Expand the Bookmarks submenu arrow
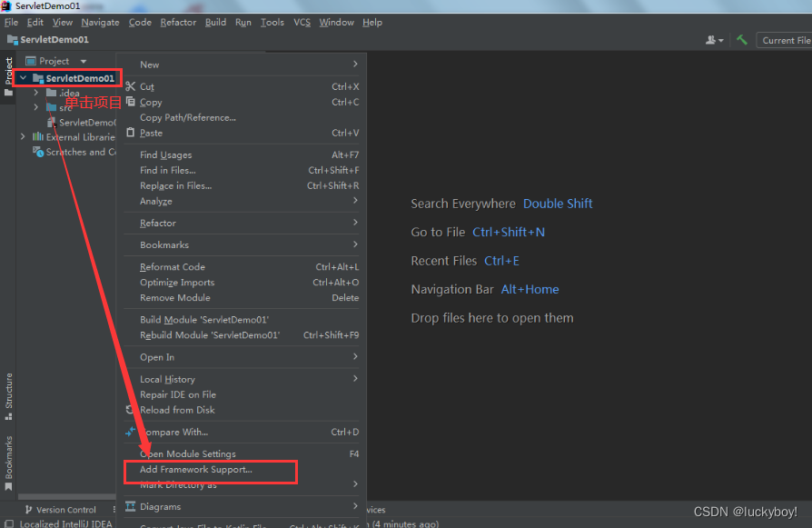The width and height of the screenshot is (812, 528). [x=355, y=244]
